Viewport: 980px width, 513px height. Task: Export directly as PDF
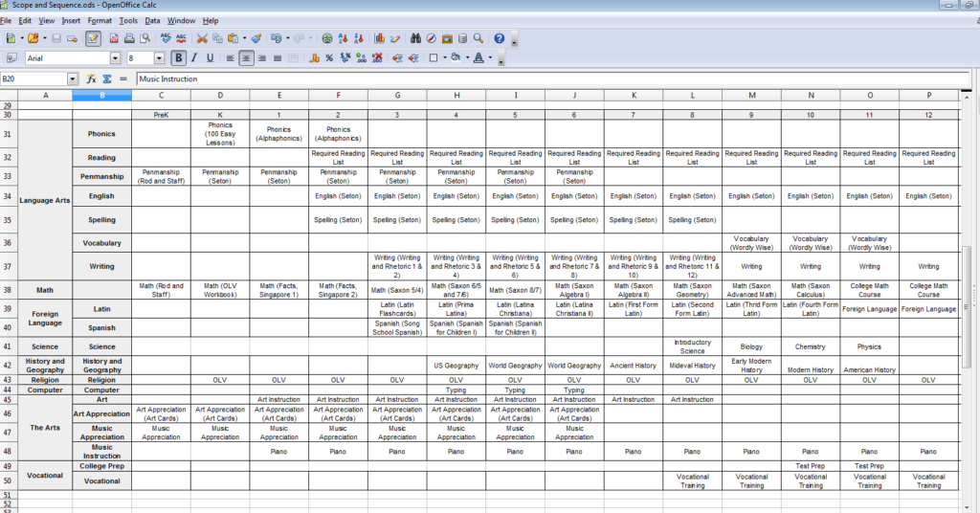tap(114, 38)
